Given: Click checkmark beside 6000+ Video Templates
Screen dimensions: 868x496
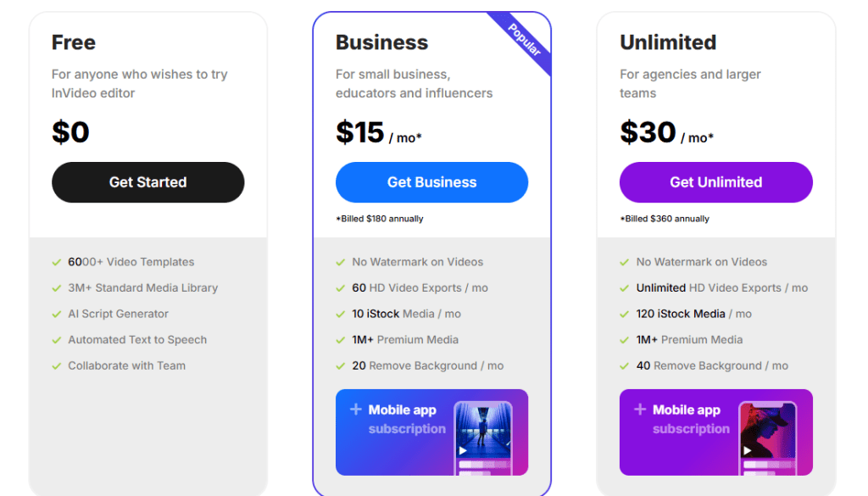Looking at the screenshot, I should (x=57, y=263).
